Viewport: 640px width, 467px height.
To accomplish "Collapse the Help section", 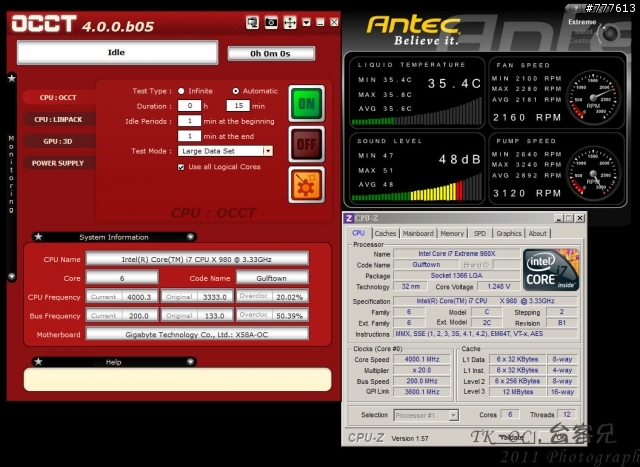I will tap(190, 362).
